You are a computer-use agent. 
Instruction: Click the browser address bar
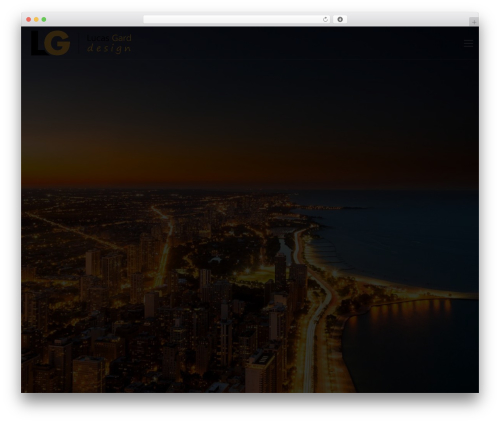[x=237, y=20]
